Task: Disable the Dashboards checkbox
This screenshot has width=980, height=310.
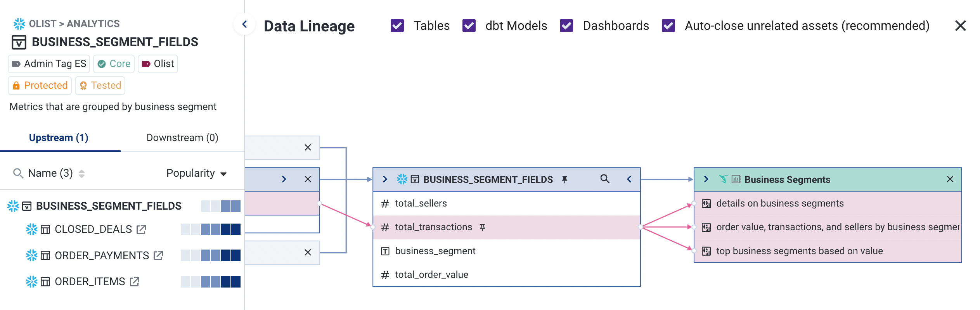Action: click(566, 26)
